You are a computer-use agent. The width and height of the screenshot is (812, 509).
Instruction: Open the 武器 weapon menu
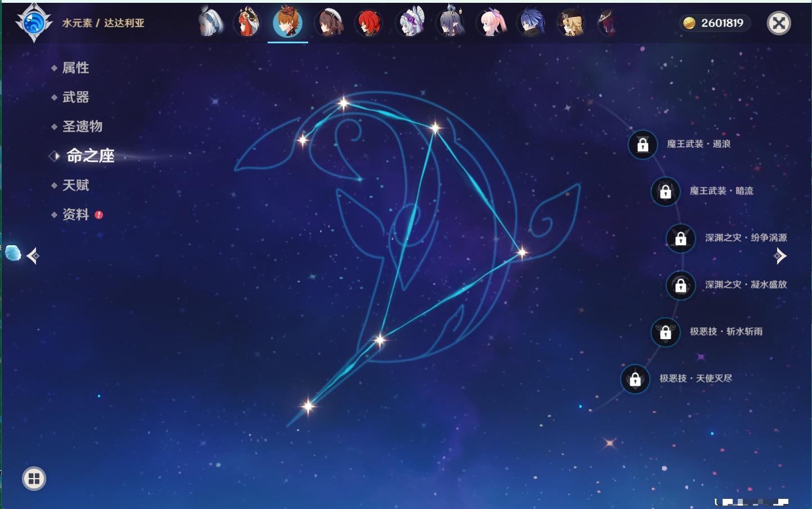(75, 97)
